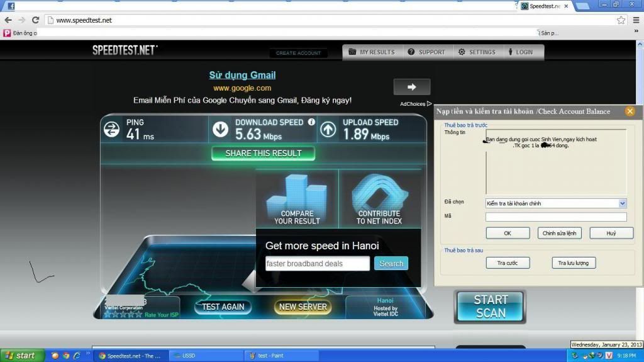Switch to Speedtest.net taskbar window

[131, 356]
